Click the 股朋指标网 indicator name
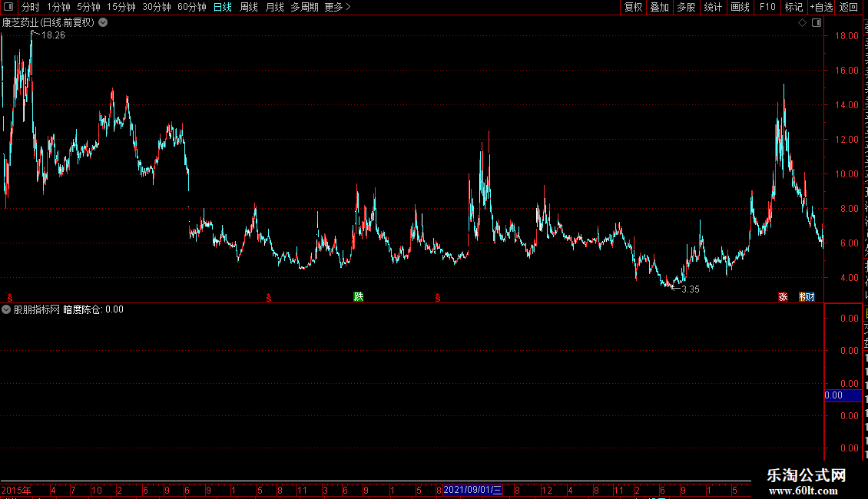The width and height of the screenshot is (868, 499). 37,310
